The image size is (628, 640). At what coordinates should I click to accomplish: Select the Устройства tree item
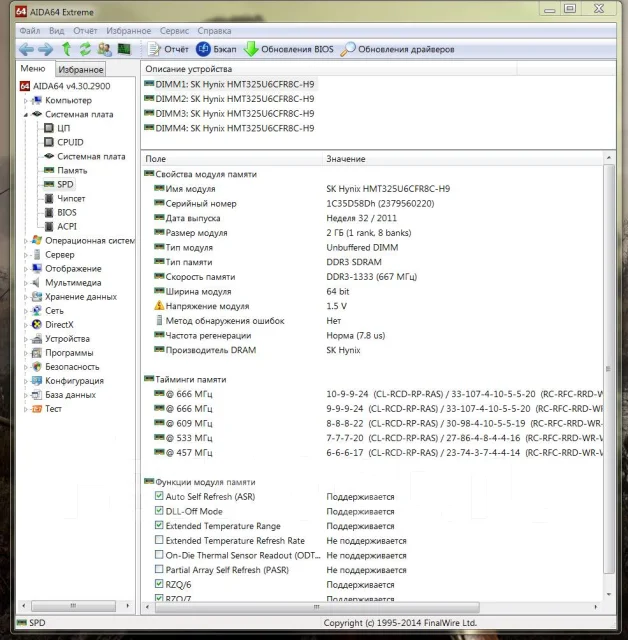67,339
